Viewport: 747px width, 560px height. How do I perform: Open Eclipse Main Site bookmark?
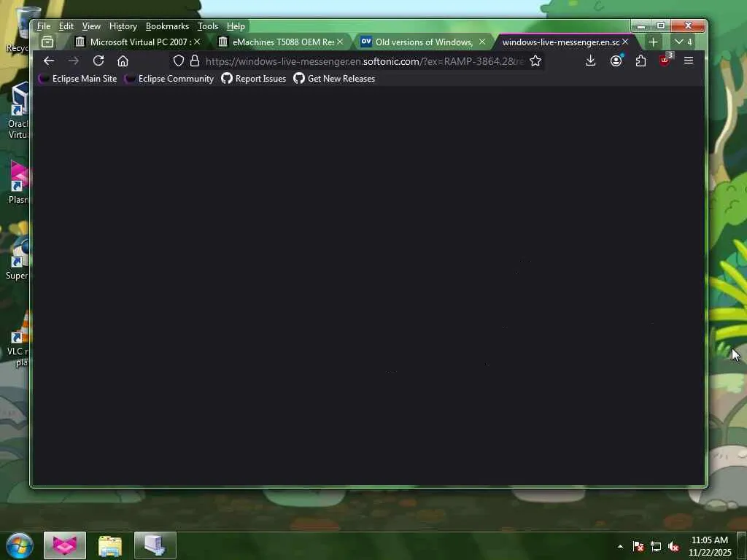point(77,79)
